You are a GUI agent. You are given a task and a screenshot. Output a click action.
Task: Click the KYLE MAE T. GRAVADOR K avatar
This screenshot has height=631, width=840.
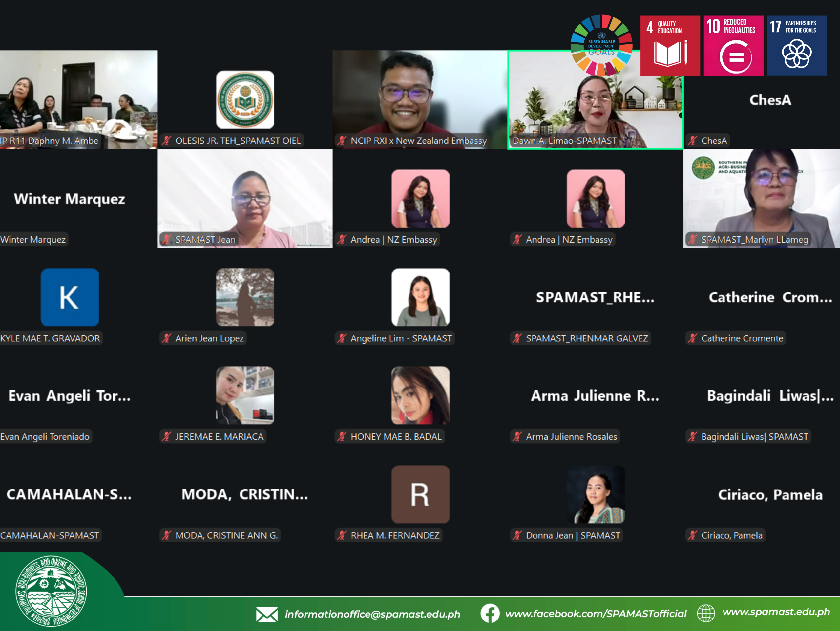[70, 297]
